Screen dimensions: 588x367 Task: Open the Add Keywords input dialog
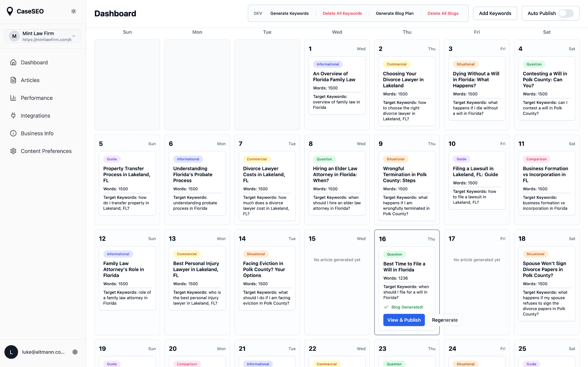click(x=495, y=13)
